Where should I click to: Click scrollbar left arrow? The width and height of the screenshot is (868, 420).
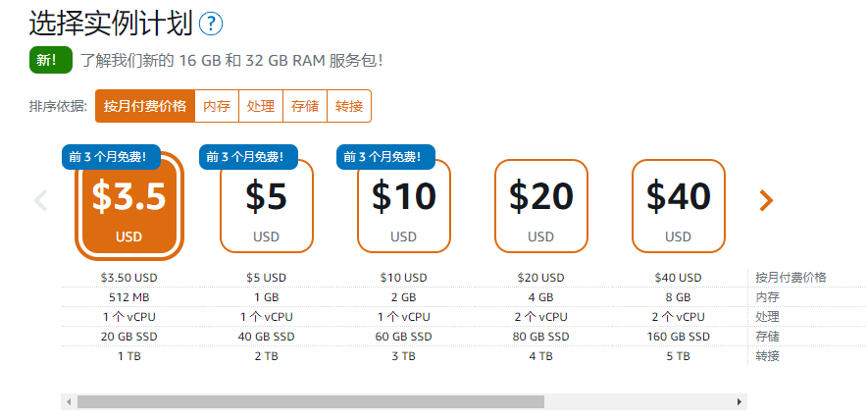(x=68, y=401)
